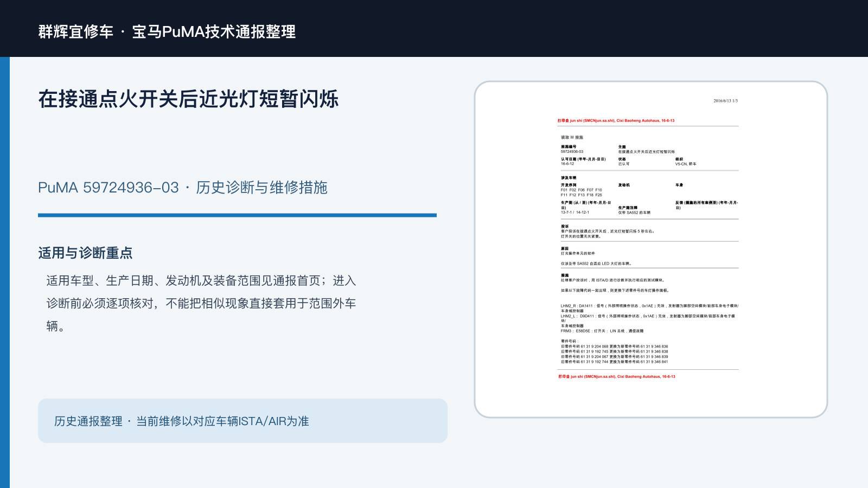Select the main heading 在接通点火开关后近光灯短暂闪烁

click(188, 99)
